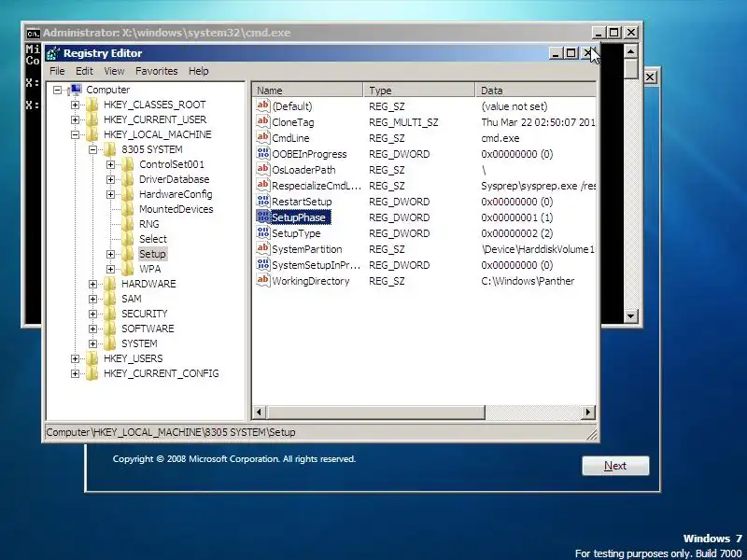Image resolution: width=747 pixels, height=560 pixels.
Task: Click the Select key folder icon
Action: click(x=128, y=239)
